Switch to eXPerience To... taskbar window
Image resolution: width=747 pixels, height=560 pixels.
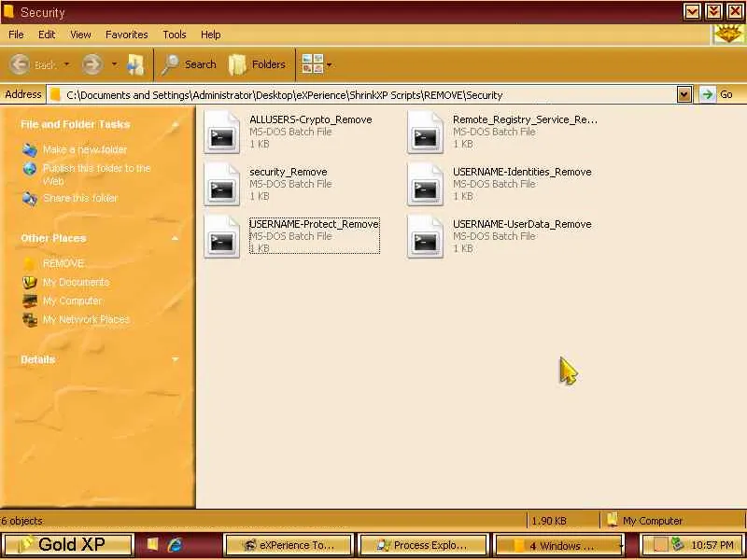click(289, 545)
